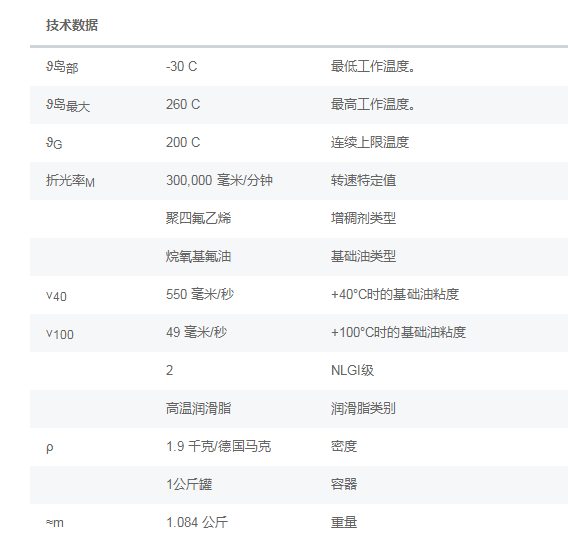
Task: Click the 最高工作温度 description
Action: [373, 105]
